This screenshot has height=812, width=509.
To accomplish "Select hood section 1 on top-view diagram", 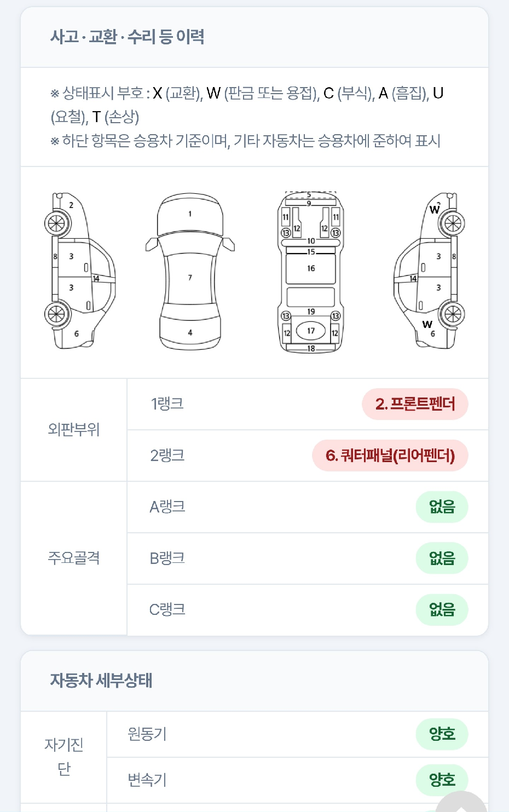I will pyautogui.click(x=190, y=214).
